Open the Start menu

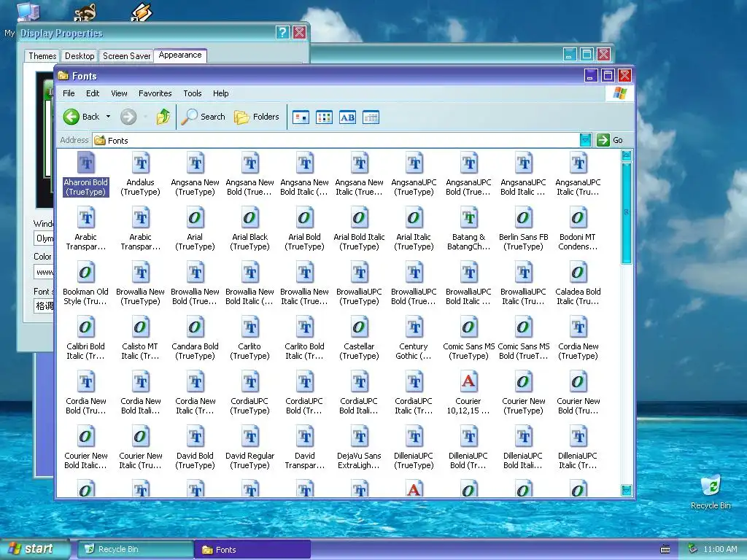[34, 549]
